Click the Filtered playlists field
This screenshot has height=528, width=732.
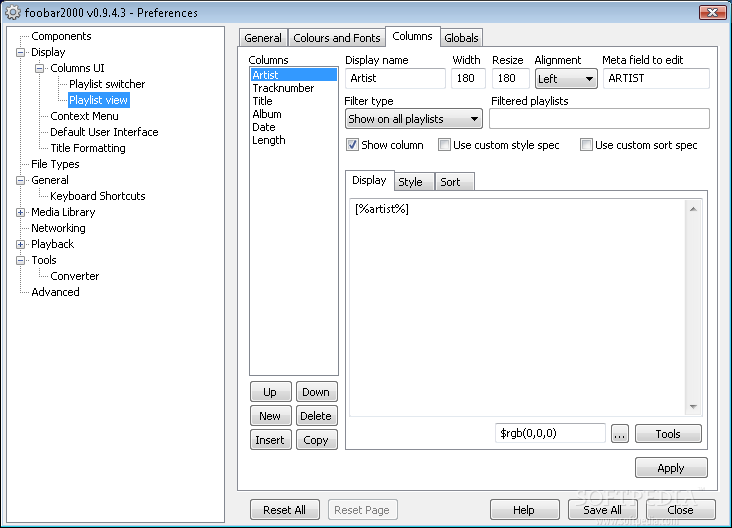click(599, 119)
